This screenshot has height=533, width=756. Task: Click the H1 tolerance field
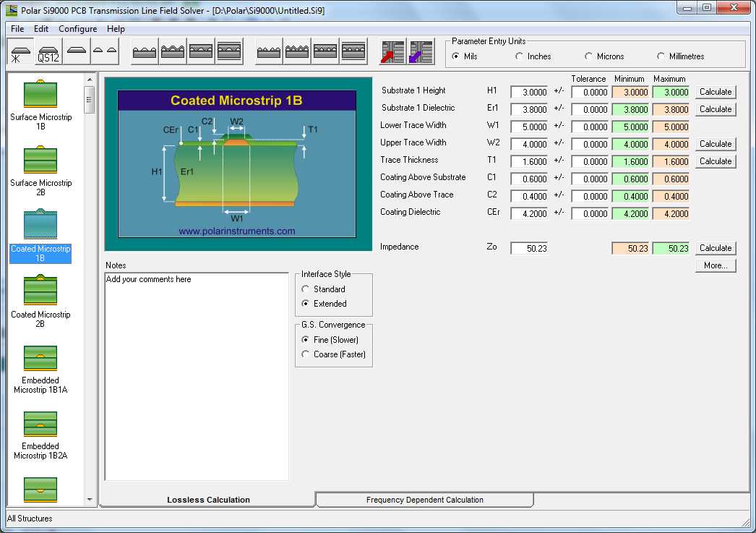coord(590,92)
